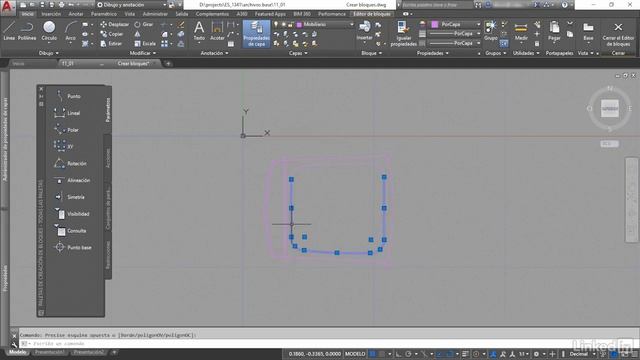Activate the Copiar tool
The image size is (640, 360).
tap(112, 34)
